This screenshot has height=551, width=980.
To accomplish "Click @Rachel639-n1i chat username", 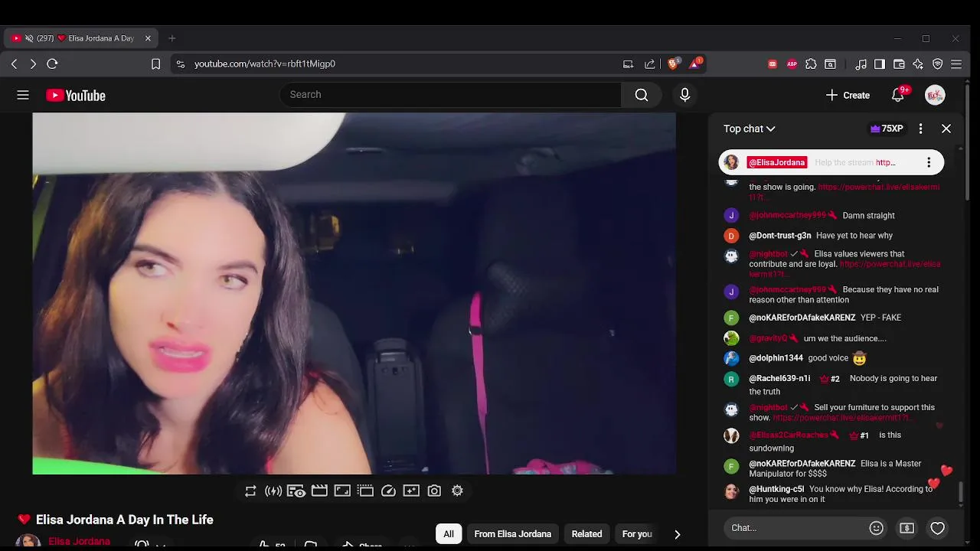I will coord(779,378).
